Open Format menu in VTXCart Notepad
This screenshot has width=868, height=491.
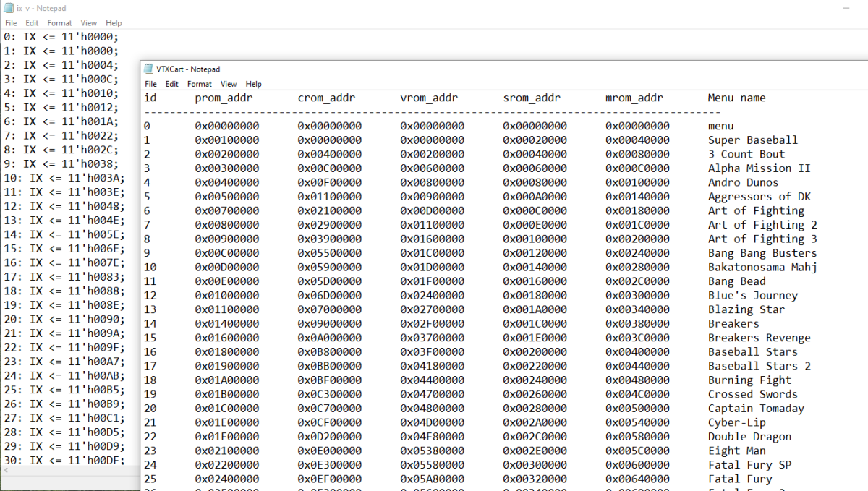pyautogui.click(x=200, y=84)
